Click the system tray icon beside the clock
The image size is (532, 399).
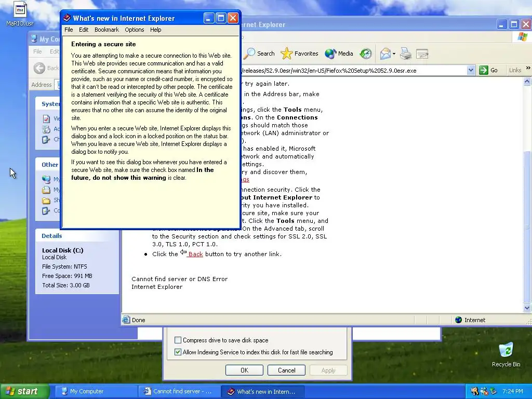click(493, 391)
